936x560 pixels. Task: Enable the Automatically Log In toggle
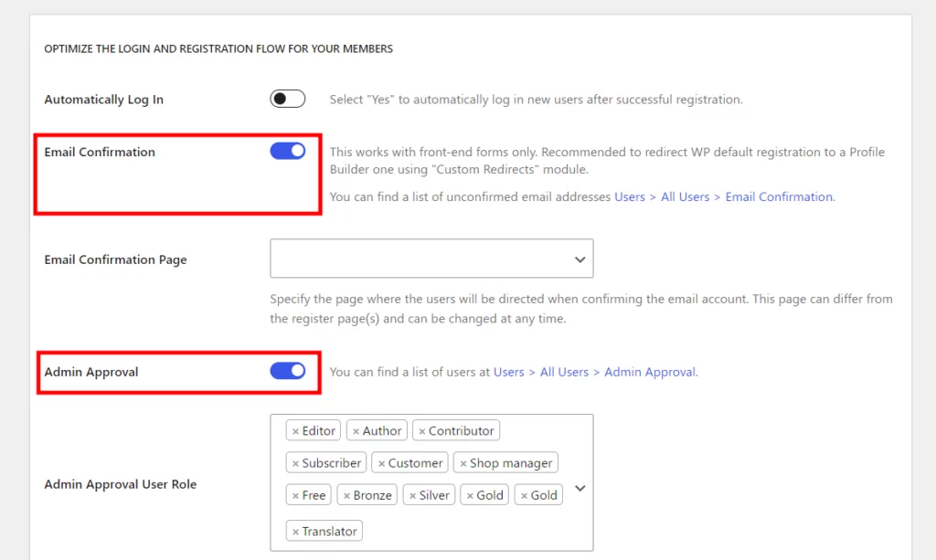pos(287,99)
